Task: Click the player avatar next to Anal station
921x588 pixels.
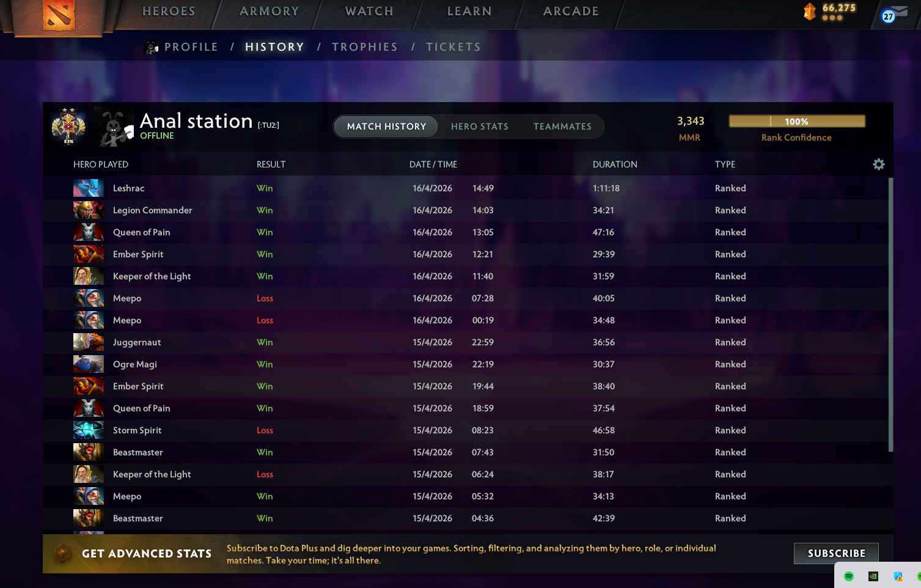Action: point(114,127)
